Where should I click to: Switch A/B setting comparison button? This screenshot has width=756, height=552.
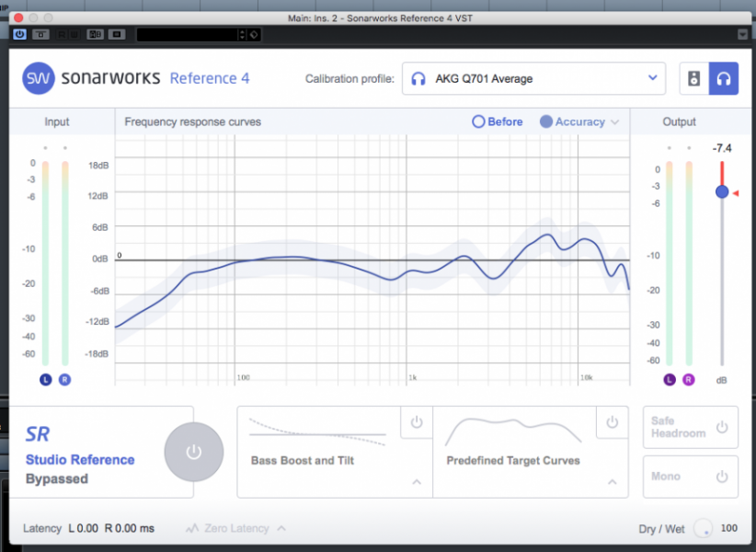pyautogui.click(x=95, y=34)
